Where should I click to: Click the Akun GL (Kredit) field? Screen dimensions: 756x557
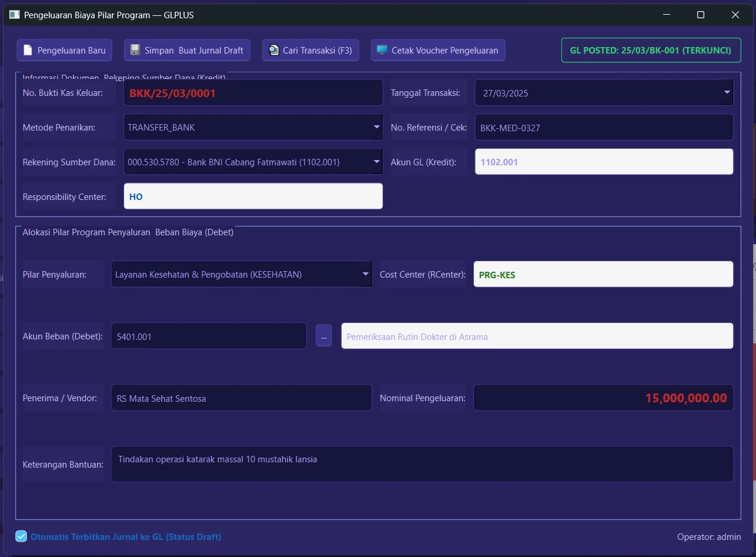(604, 162)
